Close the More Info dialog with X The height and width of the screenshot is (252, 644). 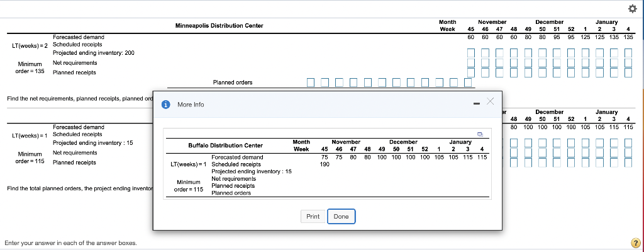(491, 101)
